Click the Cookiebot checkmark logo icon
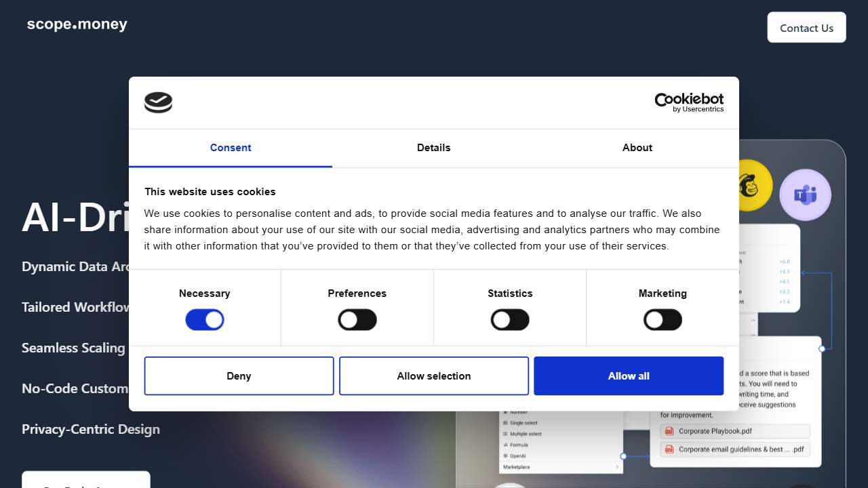Screen dimensions: 868x488 158,102
